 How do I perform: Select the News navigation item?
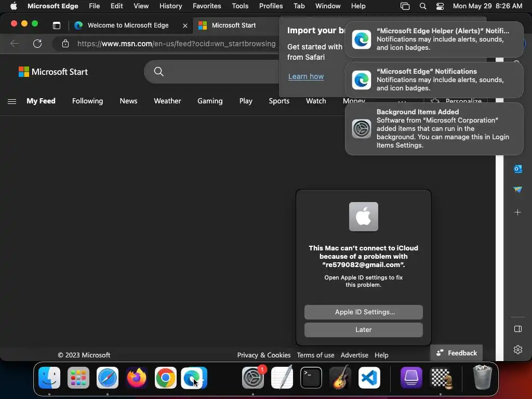coord(128,101)
